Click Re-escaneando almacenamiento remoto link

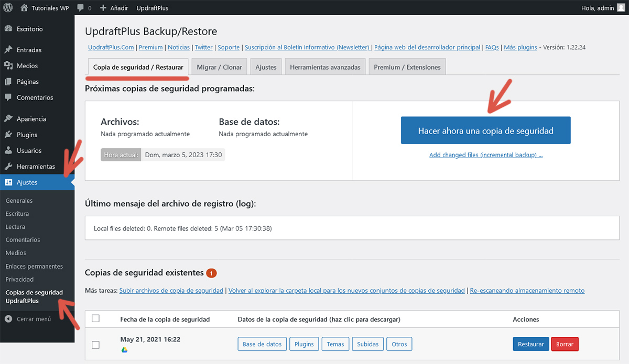527,290
